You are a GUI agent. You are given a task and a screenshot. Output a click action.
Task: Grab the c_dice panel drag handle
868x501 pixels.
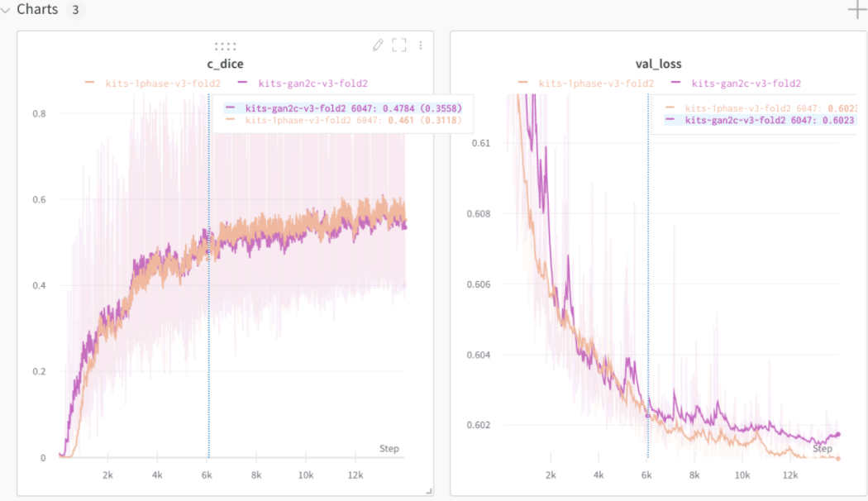[226, 46]
